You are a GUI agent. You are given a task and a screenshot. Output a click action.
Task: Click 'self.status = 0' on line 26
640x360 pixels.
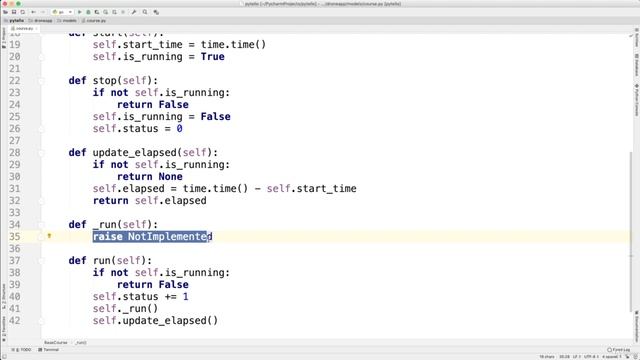138,129
